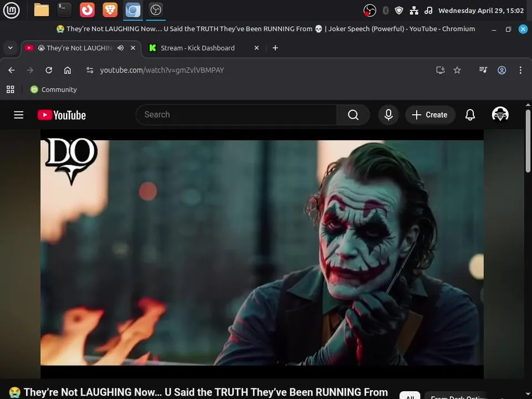Select the They're Not LAUGHING YouTube tab
Screen dimensions: 532x399
pos(80,48)
